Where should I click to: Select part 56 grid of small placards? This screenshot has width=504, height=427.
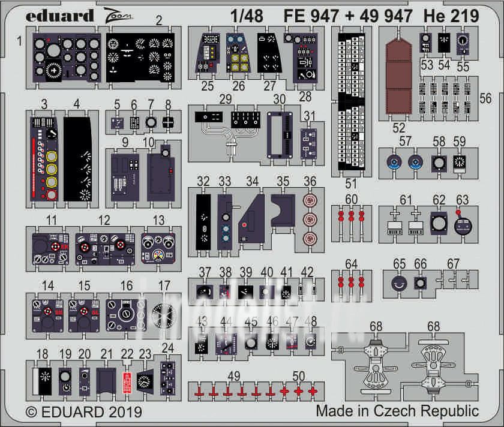click(x=445, y=98)
